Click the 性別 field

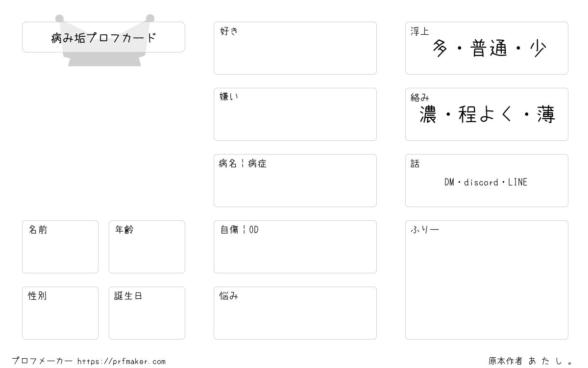click(x=60, y=313)
